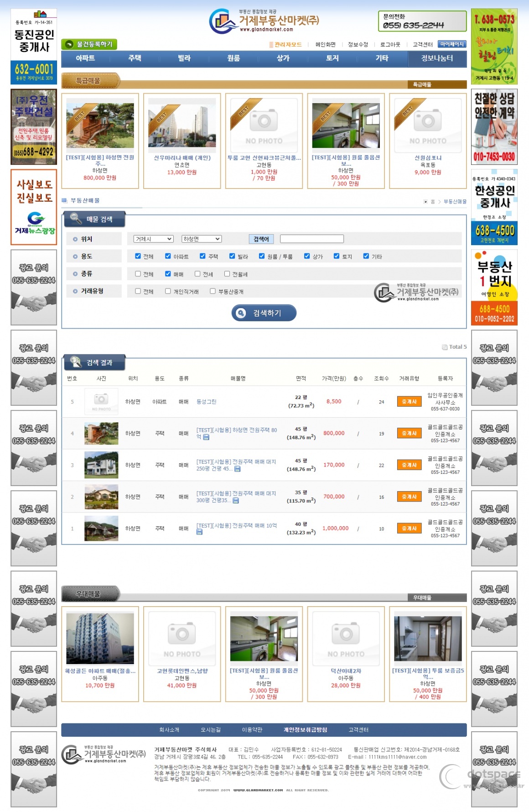Open the 동진공인중개사 banner
The height and width of the screenshot is (812, 529).
coord(34,47)
